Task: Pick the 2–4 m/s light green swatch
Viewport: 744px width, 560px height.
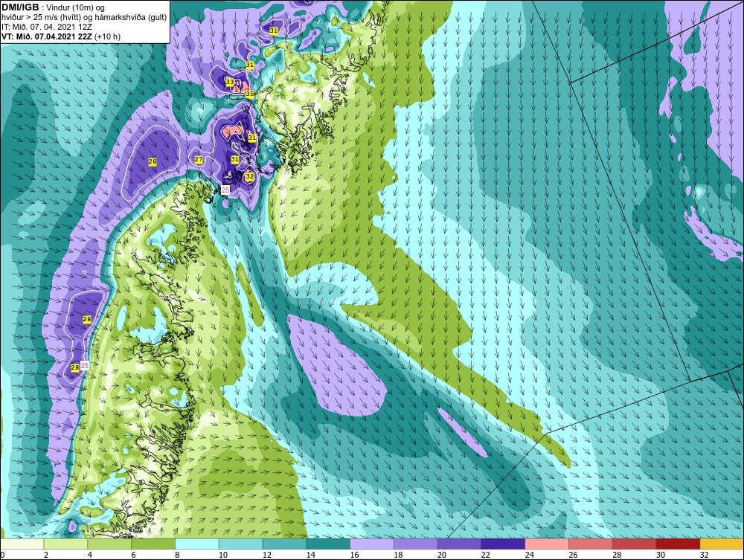Action: pos(65,544)
